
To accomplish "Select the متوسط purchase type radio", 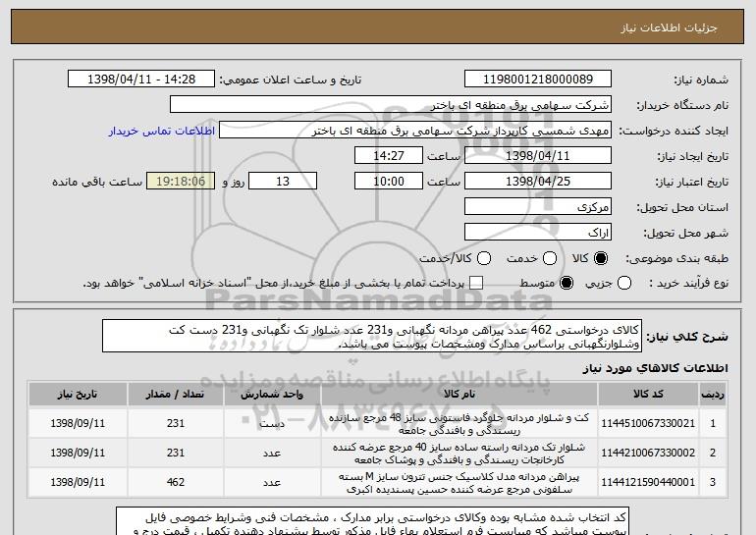I will 567,283.
